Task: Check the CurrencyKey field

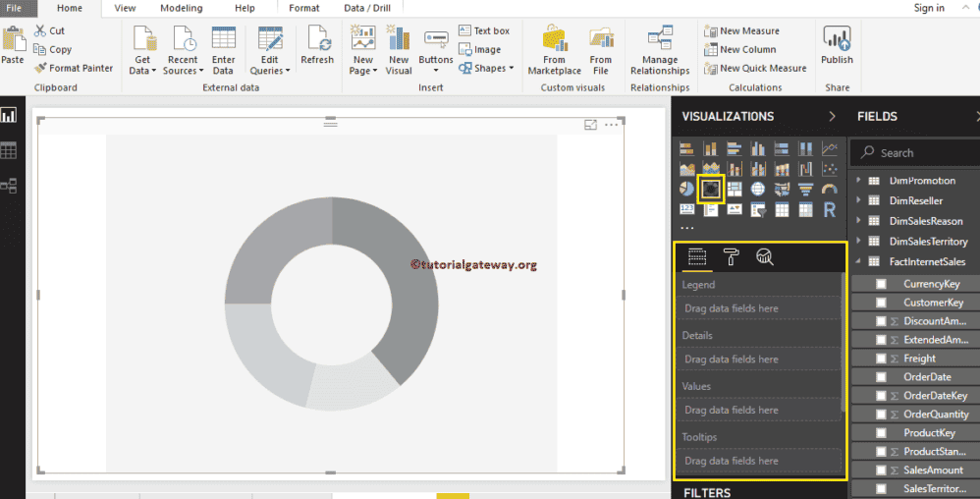Action: tap(881, 284)
